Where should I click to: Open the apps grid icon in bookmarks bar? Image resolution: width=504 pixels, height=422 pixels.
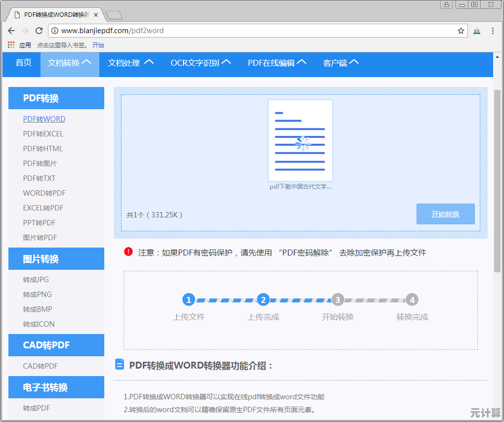pos(11,45)
